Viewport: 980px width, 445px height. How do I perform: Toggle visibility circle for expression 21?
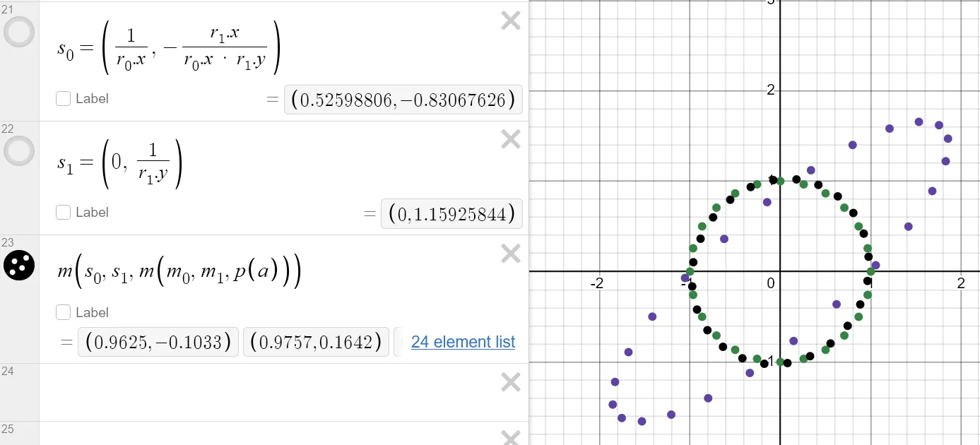[19, 32]
